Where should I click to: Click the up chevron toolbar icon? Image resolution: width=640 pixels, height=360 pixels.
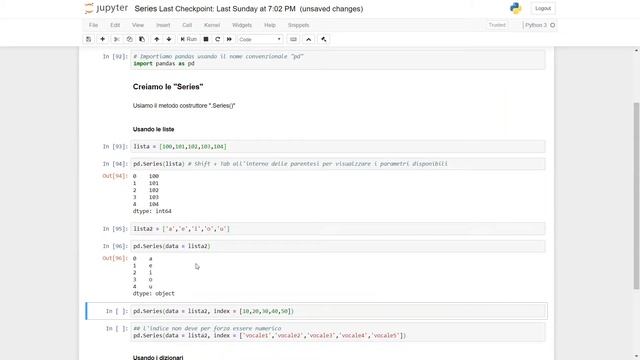(x=309, y=39)
